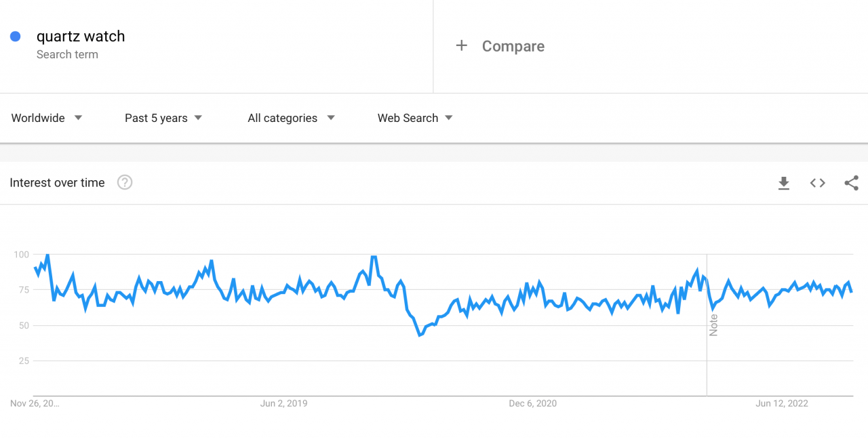Screen dimensions: 868x441
Task: Click the Compare label
Action: click(x=513, y=46)
